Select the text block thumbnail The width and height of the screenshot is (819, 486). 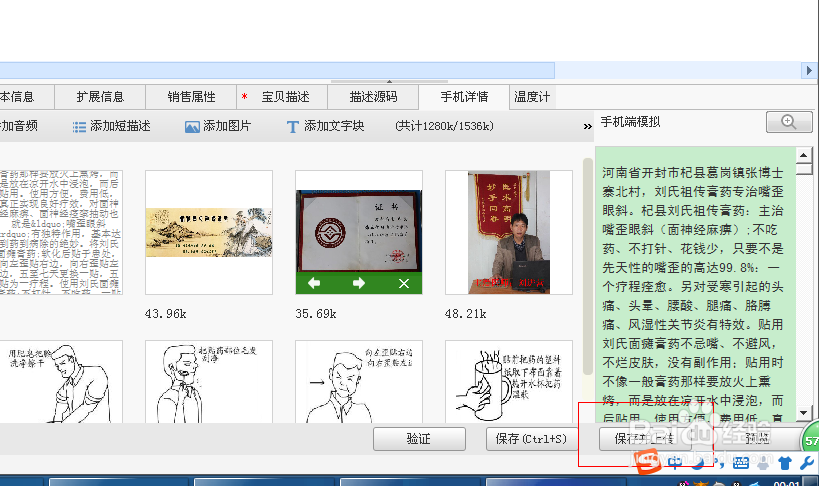coord(61,233)
